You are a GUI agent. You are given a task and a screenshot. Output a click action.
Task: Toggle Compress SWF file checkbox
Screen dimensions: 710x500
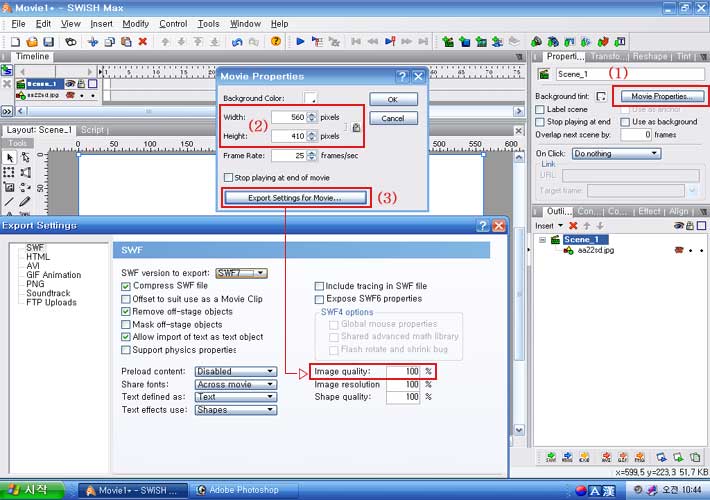click(126, 286)
